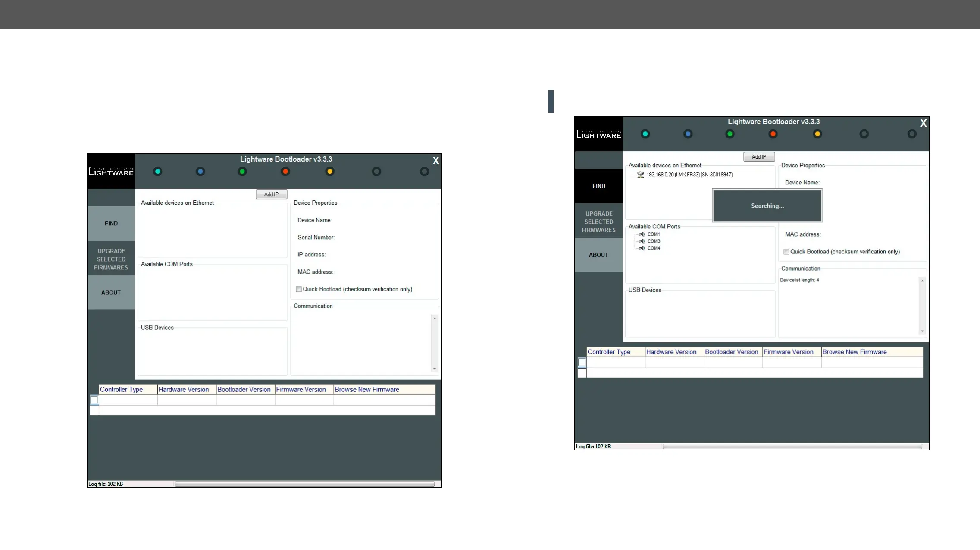The image size is (980, 550).
Task: Click Bootloader Version column header in right window
Action: tap(733, 352)
